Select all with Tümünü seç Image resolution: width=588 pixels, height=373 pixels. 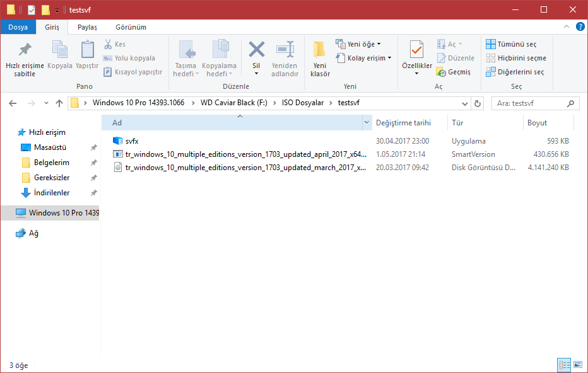click(x=511, y=44)
